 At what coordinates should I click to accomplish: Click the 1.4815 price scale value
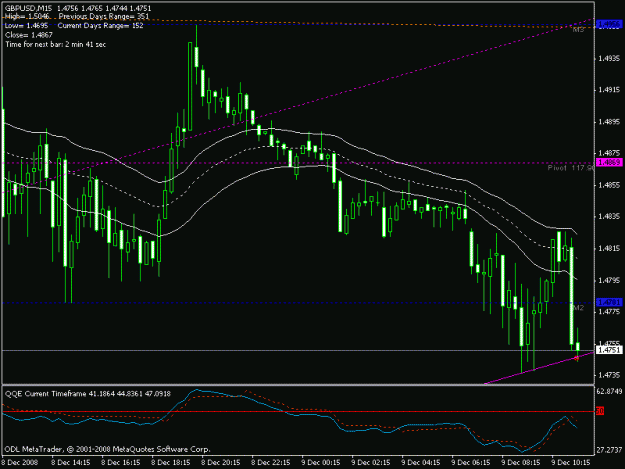click(609, 248)
